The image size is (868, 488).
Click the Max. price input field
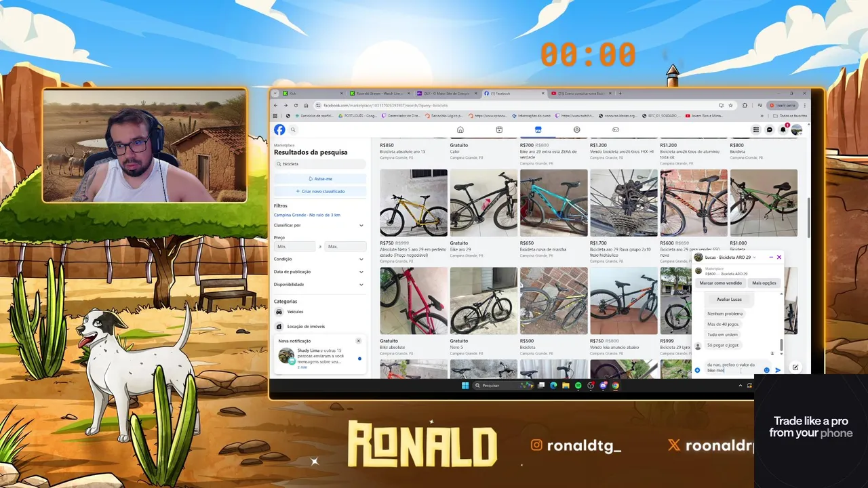pos(345,247)
